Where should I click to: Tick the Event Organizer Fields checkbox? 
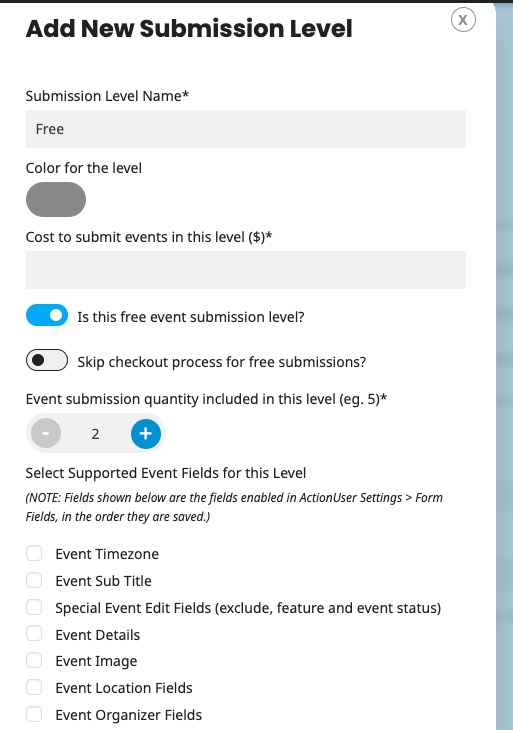click(34, 714)
